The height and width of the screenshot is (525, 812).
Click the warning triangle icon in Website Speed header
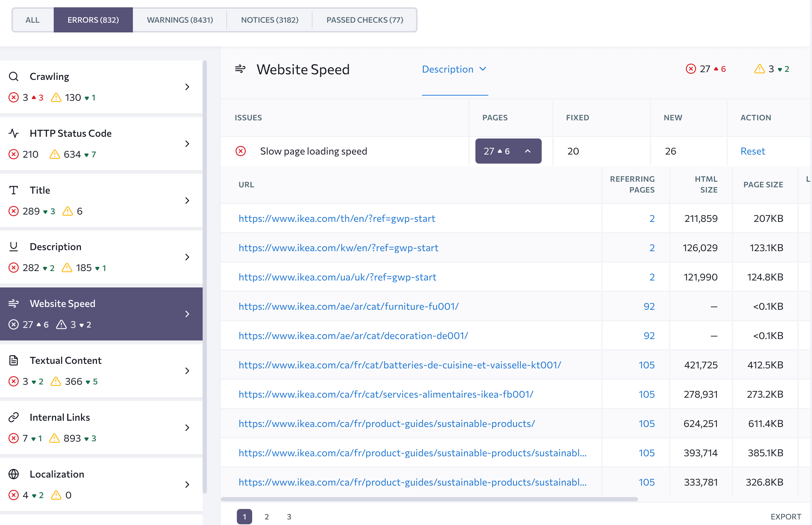759,69
